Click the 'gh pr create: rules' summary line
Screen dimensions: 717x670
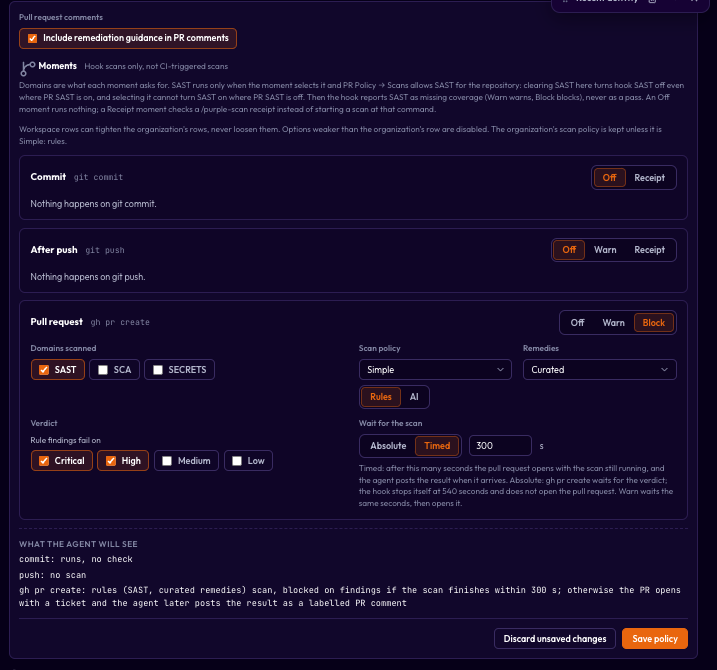(349, 597)
